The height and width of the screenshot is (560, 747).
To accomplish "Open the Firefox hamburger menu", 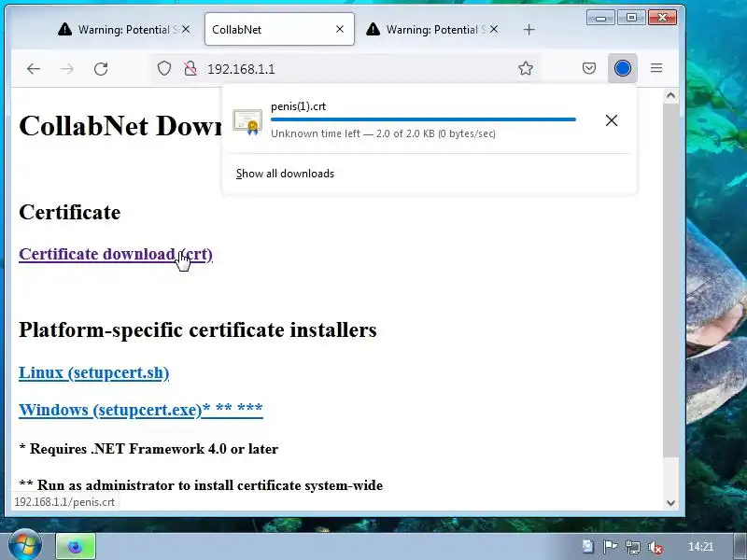I will click(656, 68).
